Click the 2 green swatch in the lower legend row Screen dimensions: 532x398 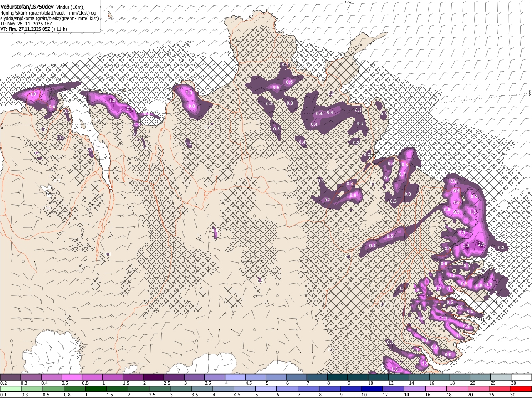(x=138, y=389)
